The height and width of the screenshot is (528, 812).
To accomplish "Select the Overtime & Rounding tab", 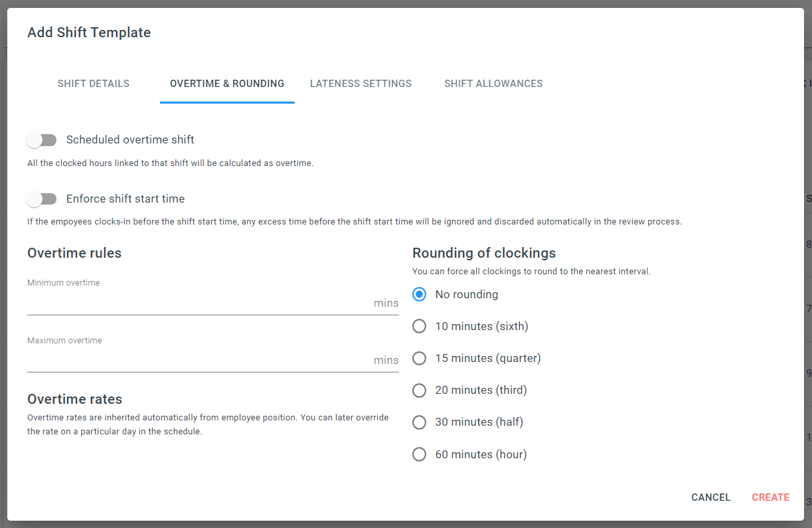I will click(227, 84).
